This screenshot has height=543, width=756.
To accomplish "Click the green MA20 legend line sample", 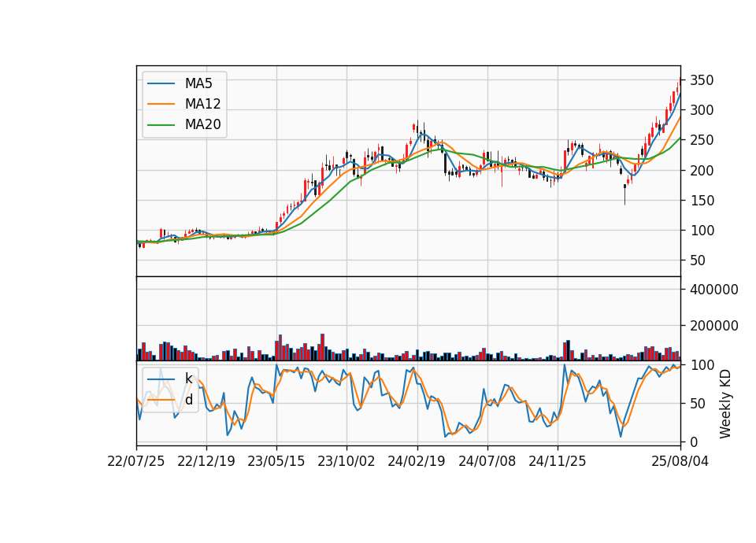I will 161,124.
